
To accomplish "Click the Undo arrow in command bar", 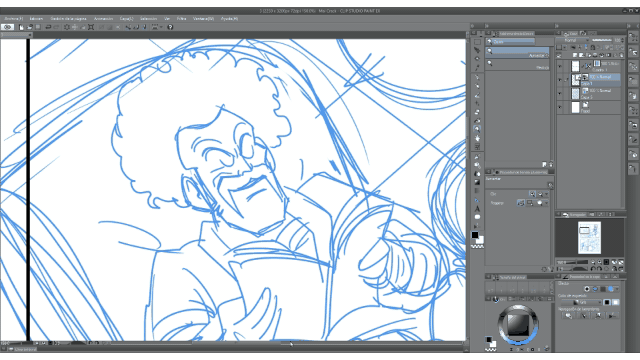I will pos(48,27).
